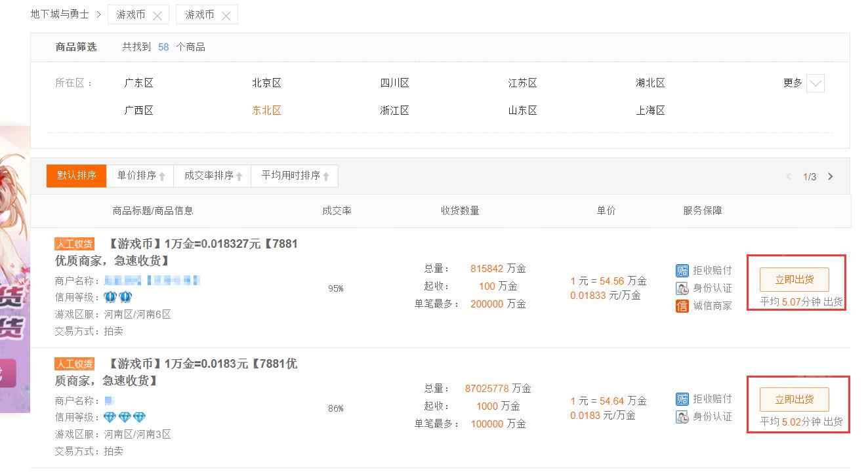Filter by 东北区 region
Image resolution: width=868 pixels, height=472 pixels.
click(266, 110)
